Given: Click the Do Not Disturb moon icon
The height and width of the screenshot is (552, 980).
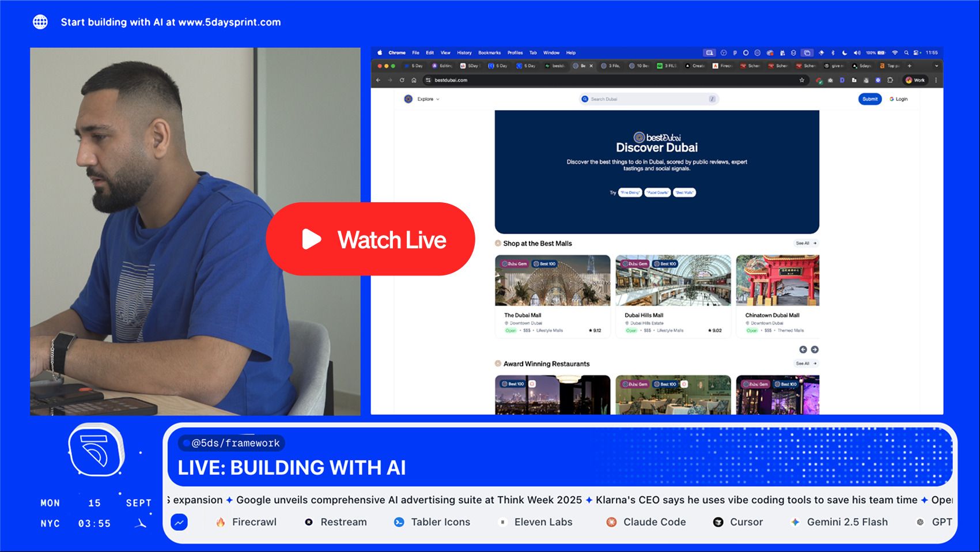Looking at the screenshot, I should click(845, 52).
